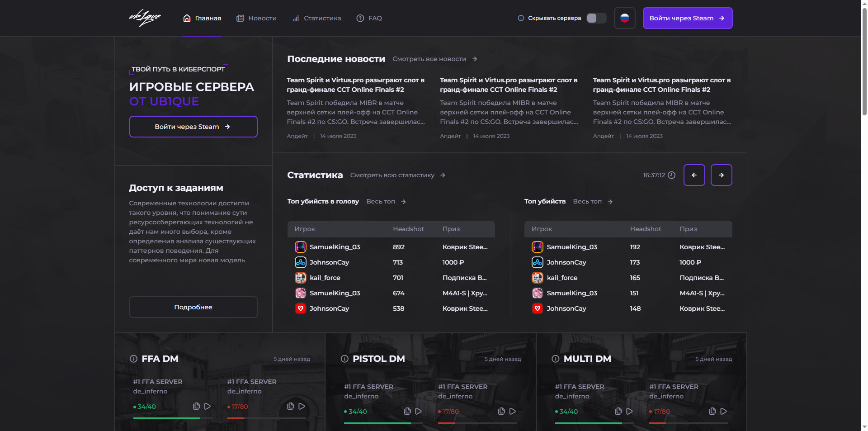
Task: Click the 5 дней назад link in FFA DM
Action: (292, 359)
